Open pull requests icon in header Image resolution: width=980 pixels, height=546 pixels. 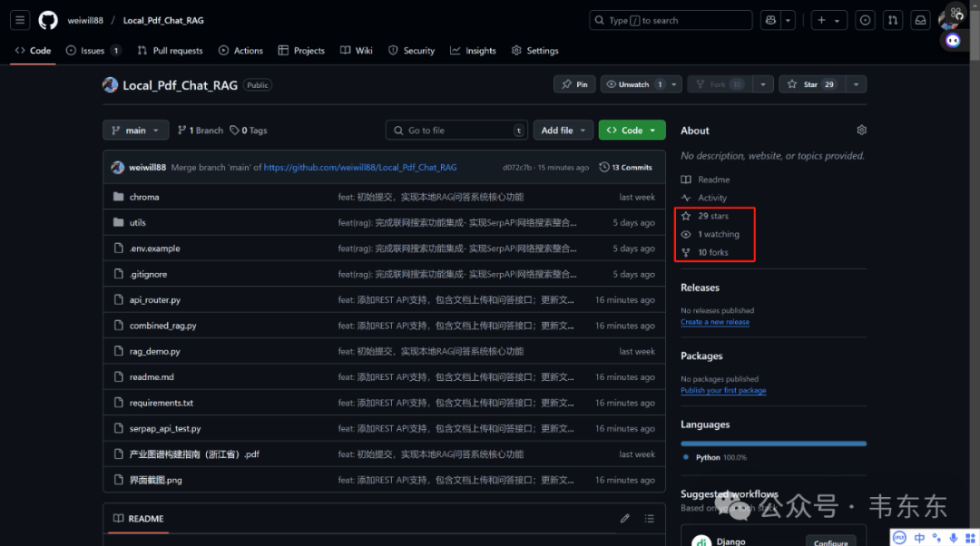pyautogui.click(x=893, y=20)
